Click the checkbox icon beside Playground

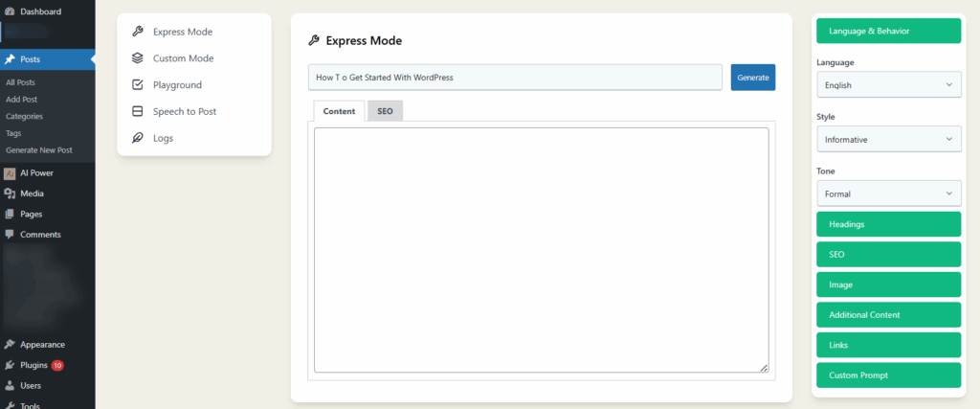click(138, 85)
